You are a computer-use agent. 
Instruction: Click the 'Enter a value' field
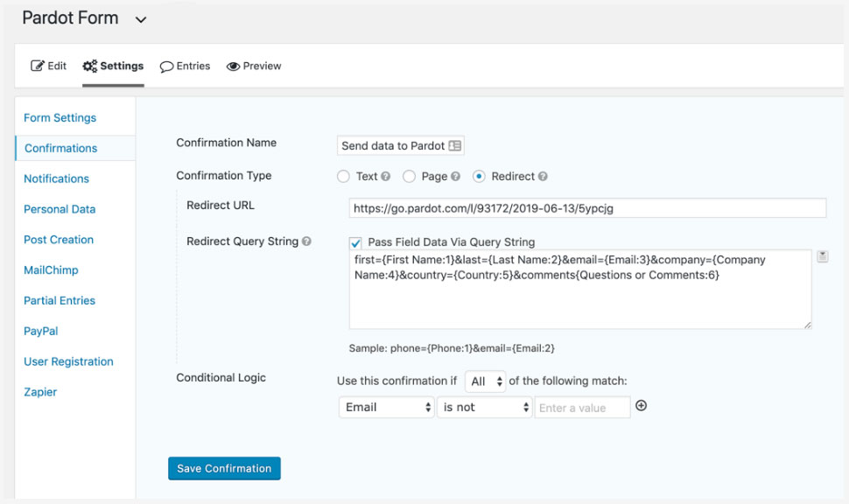pos(583,408)
